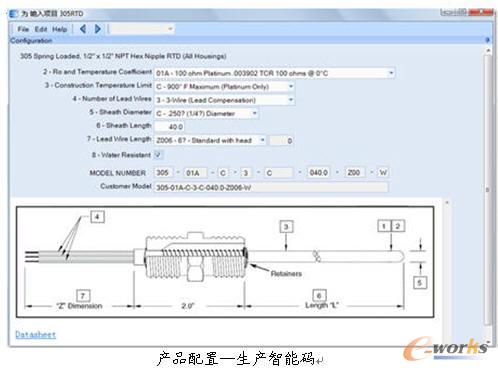Click callout box 5 for sheath diameter
This screenshot has width=498, height=371.
pyautogui.click(x=420, y=283)
